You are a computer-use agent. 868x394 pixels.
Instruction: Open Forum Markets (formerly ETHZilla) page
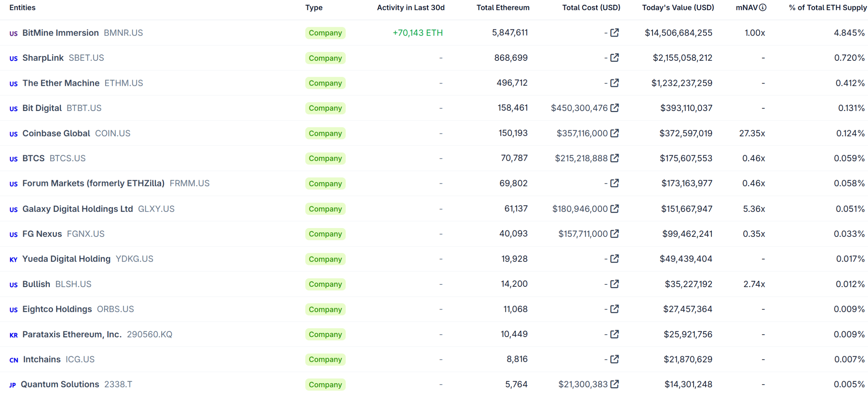pyautogui.click(x=94, y=183)
